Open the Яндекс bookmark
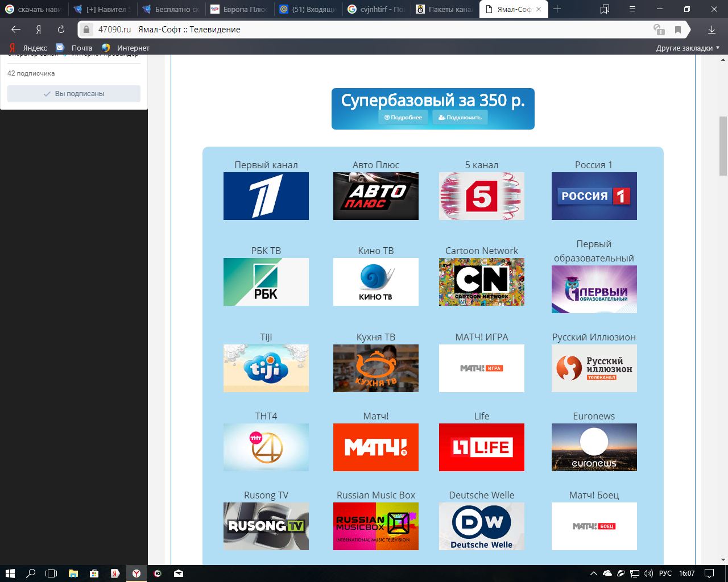Viewport: 728px width, 582px height. pyautogui.click(x=28, y=48)
